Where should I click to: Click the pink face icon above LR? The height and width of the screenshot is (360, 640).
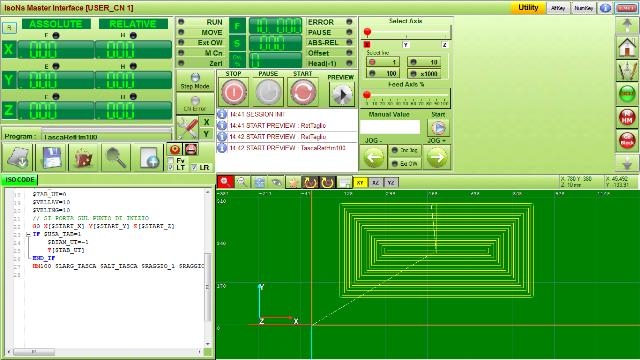pyautogui.click(x=191, y=149)
